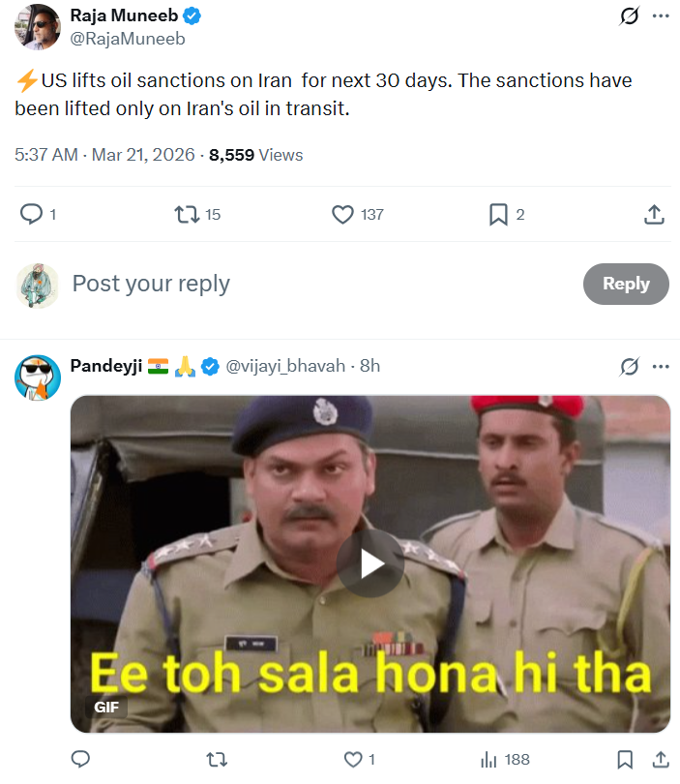Open Raja Muneeb's profile picture
The width and height of the screenshot is (680, 784).
pos(38,26)
